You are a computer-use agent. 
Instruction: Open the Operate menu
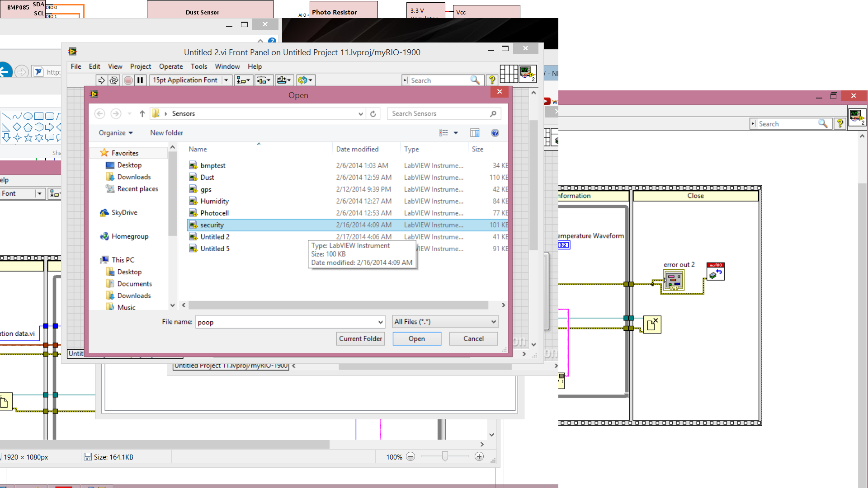[x=171, y=66]
